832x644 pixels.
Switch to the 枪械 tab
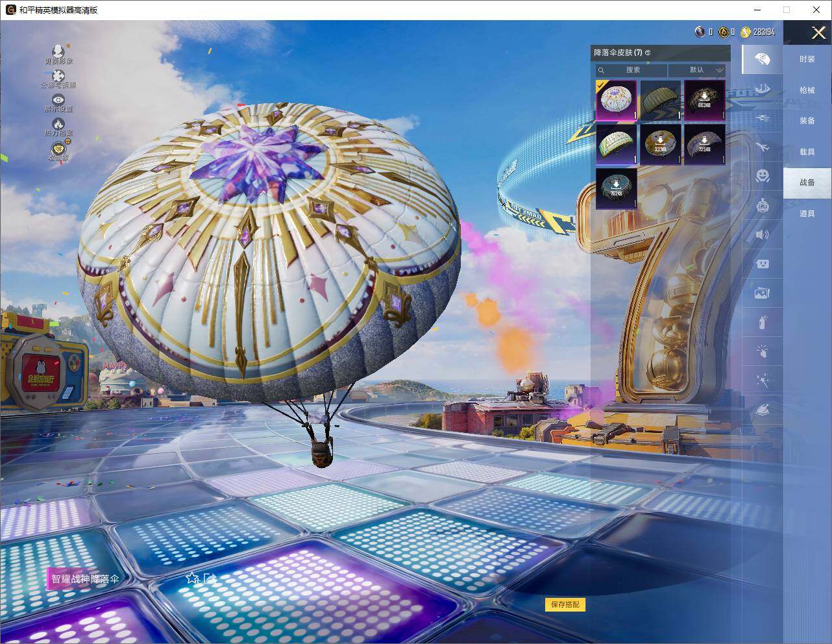click(x=807, y=90)
